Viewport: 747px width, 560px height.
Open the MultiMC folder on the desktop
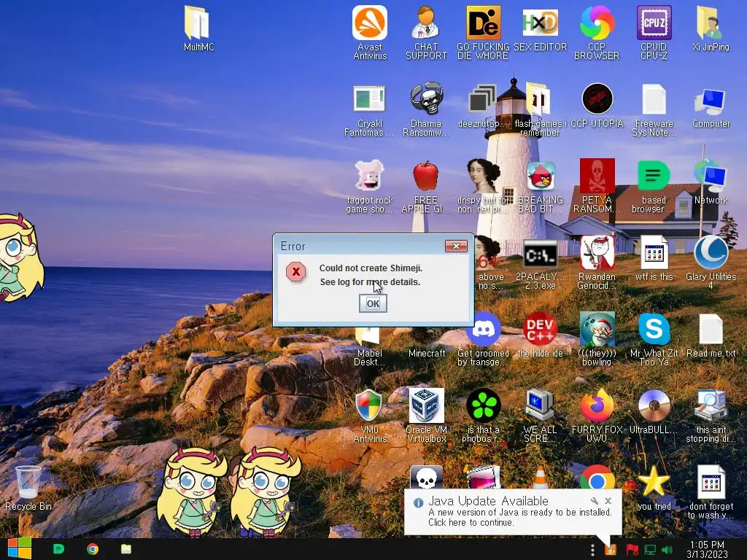pos(198,28)
